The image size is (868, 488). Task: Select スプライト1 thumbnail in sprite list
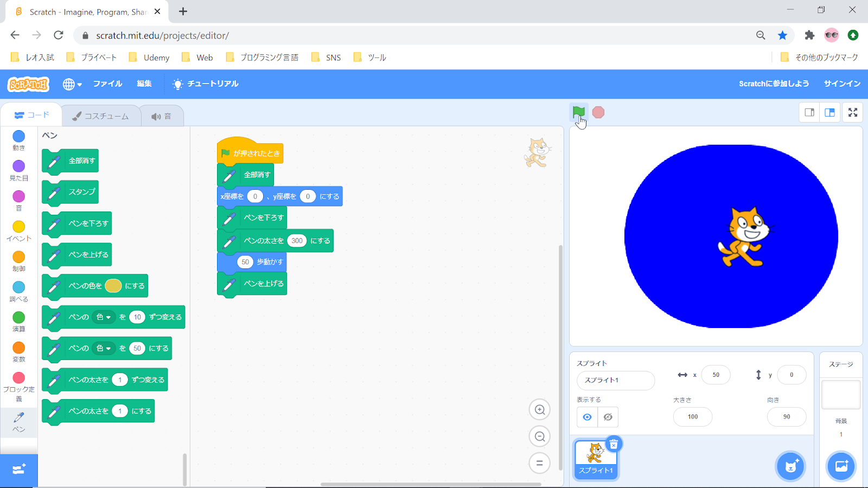point(596,460)
